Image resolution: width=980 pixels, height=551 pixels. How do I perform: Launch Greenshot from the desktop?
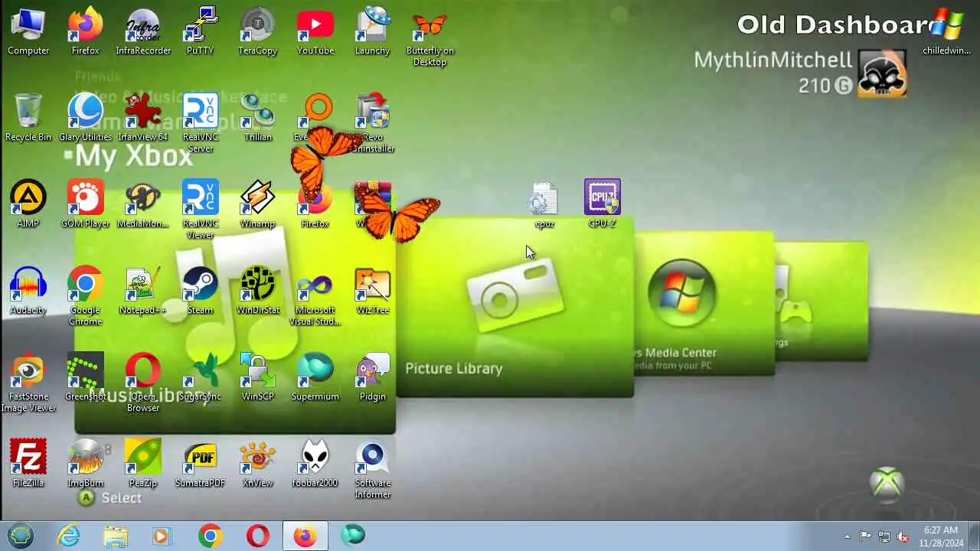click(86, 378)
